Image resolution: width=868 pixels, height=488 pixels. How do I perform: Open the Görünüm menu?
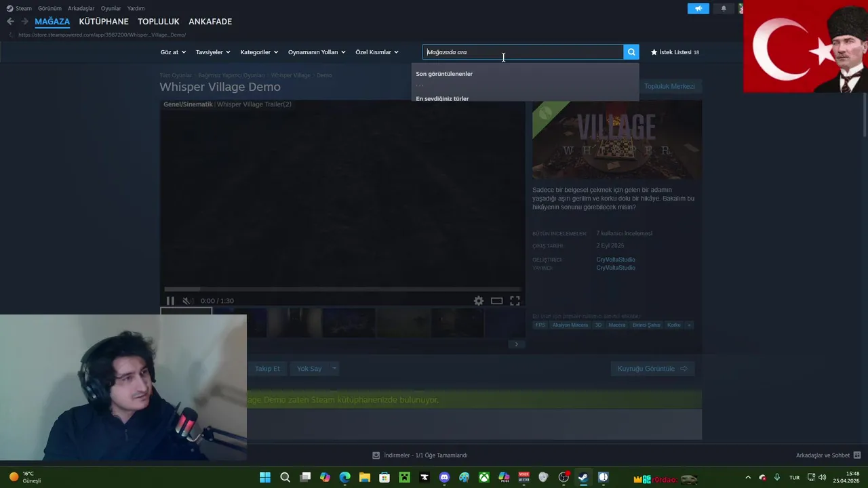click(x=50, y=9)
